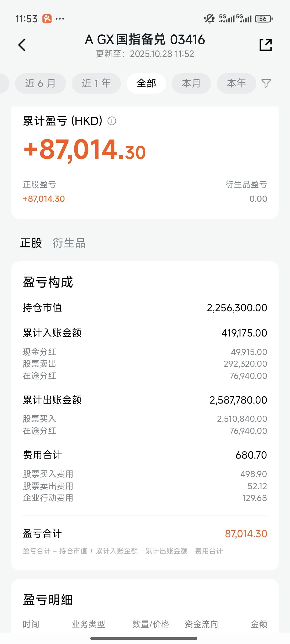The width and height of the screenshot is (290, 644).
Task: Tap the 累计入账金额 row
Action: [x=145, y=333]
